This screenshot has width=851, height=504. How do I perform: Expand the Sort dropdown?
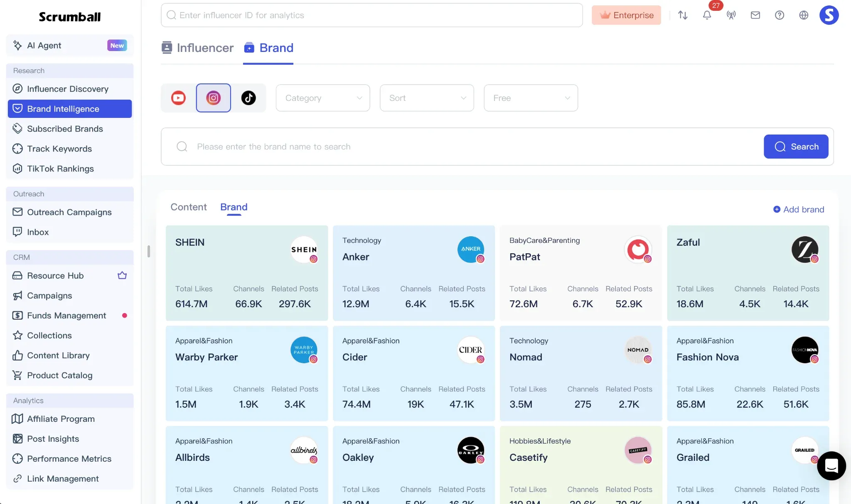[x=427, y=98]
